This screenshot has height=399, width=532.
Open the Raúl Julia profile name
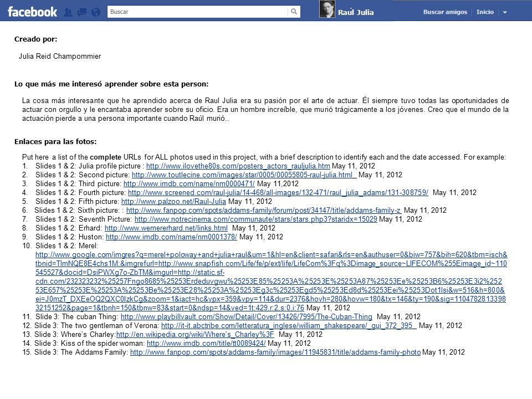356,13
